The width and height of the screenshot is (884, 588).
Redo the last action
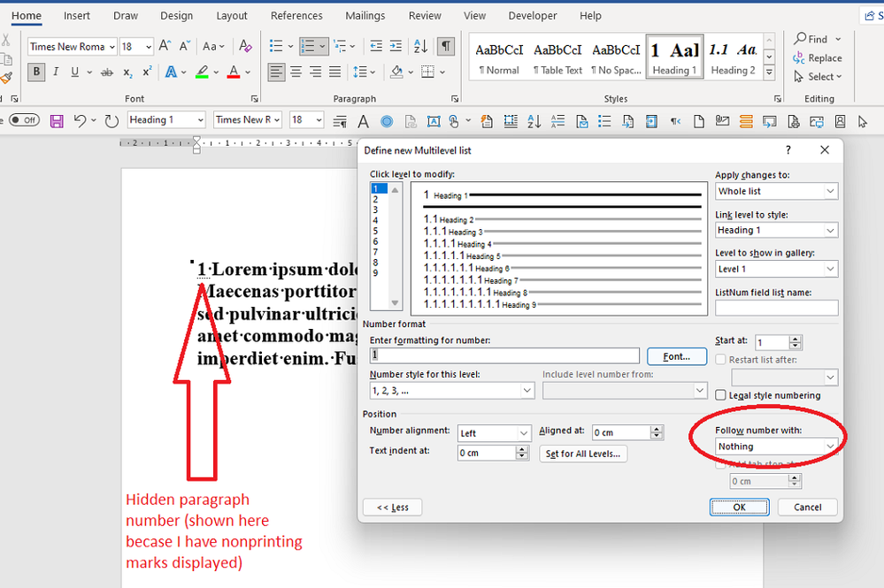(x=111, y=120)
